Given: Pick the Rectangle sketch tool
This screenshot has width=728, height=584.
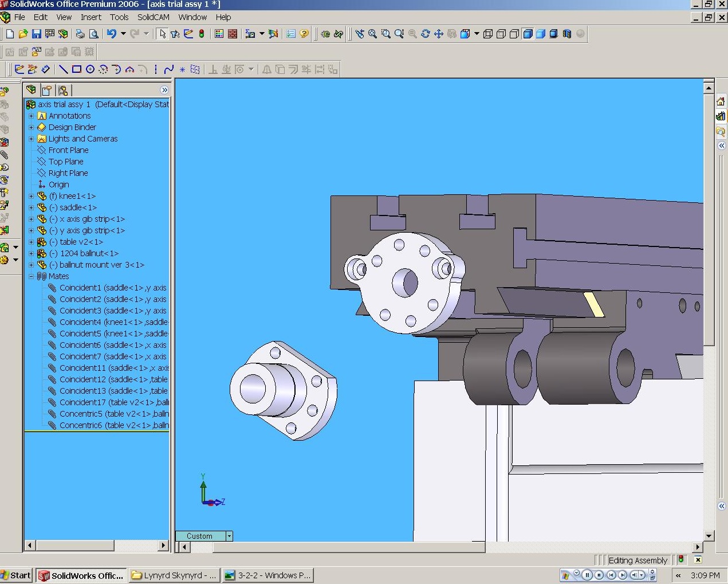Looking at the screenshot, I should pyautogui.click(x=76, y=69).
